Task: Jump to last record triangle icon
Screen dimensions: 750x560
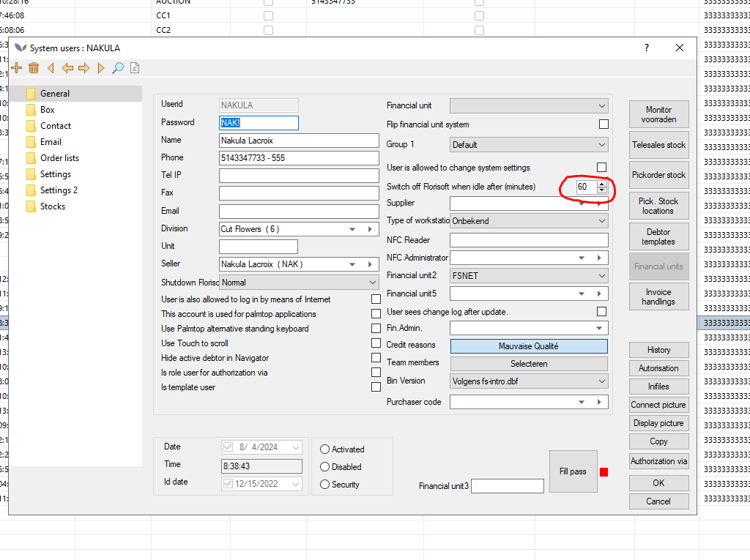Action: click(101, 68)
